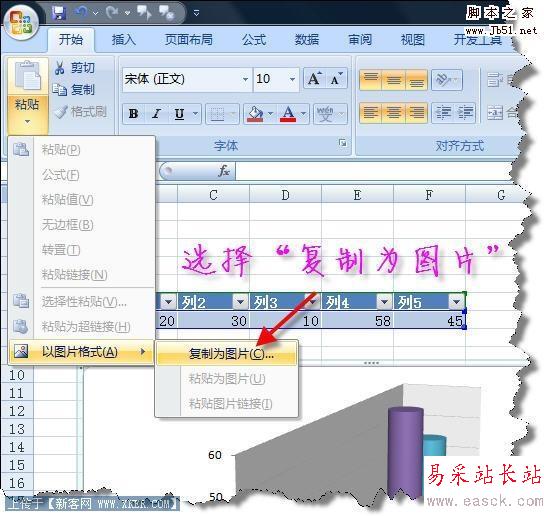The height and width of the screenshot is (516, 544).
Task: Toggle align text right
Action: click(x=416, y=113)
